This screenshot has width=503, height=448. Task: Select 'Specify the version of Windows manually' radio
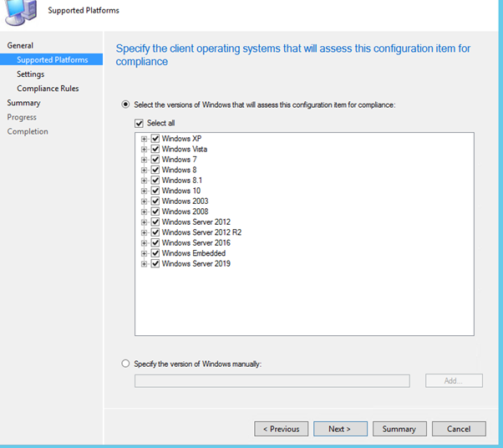(125, 364)
